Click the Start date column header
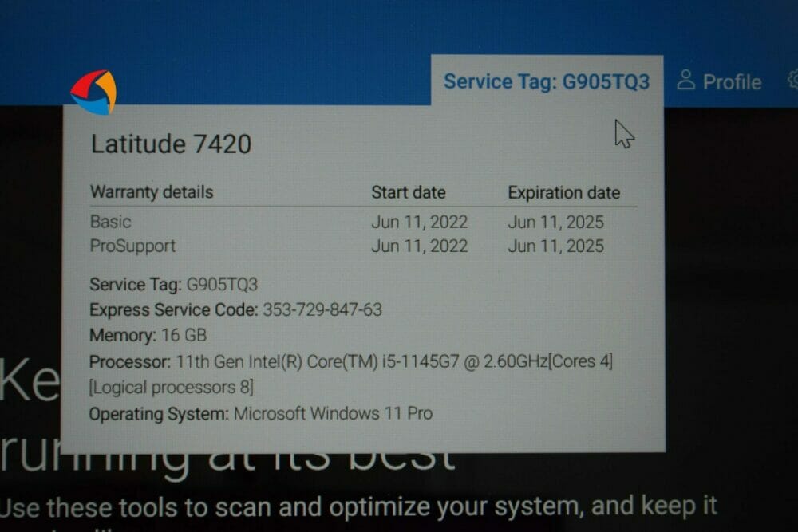The width and height of the screenshot is (798, 532). pyautogui.click(x=409, y=192)
